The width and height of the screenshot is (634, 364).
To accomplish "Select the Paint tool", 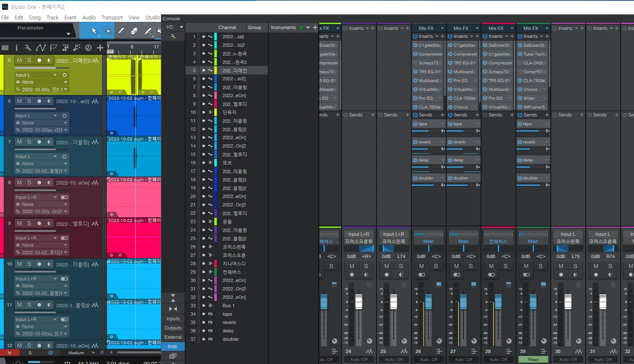I will coord(148,31).
